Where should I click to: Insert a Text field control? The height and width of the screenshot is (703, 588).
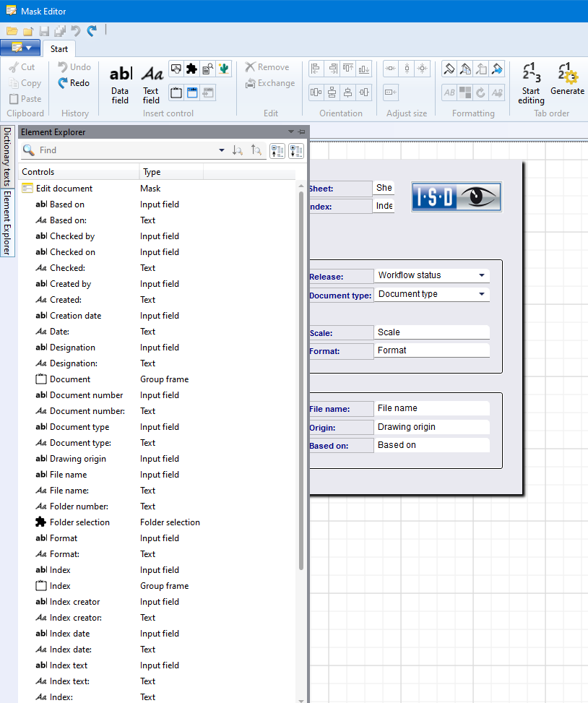(151, 84)
